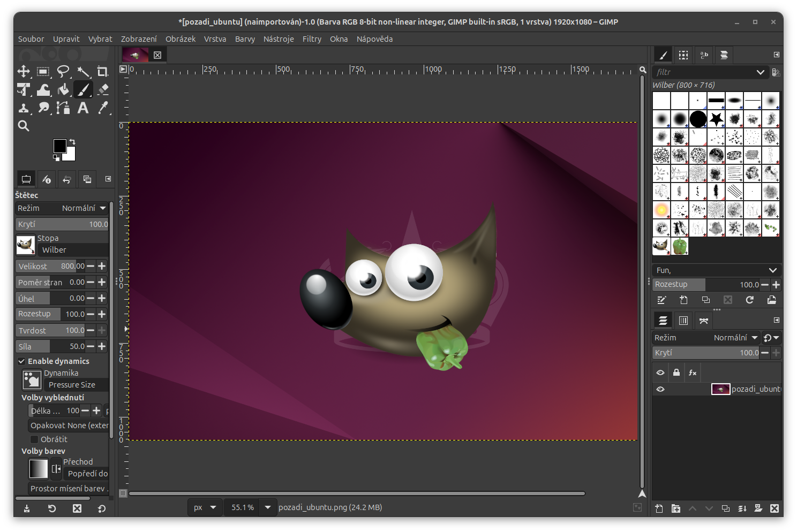Select the Move tool
This screenshot has height=532, width=797.
(x=24, y=71)
